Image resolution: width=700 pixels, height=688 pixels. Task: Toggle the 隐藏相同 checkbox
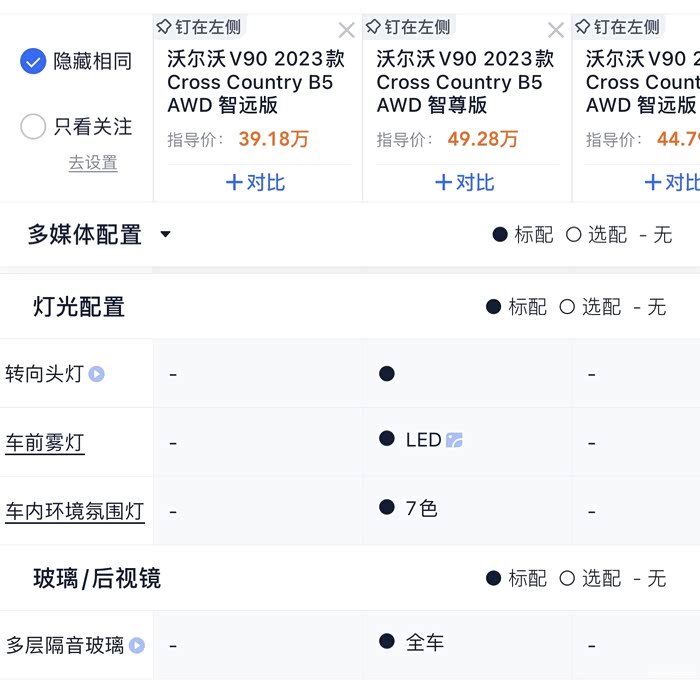click(x=34, y=62)
